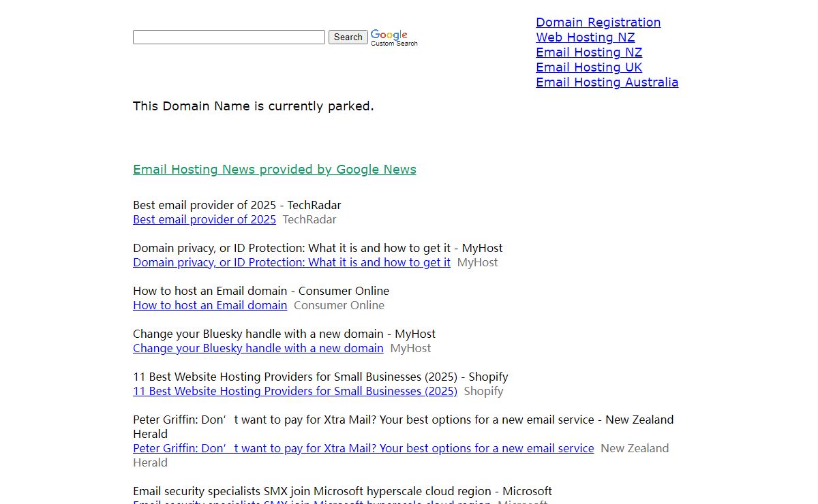Click headline 'Best email provider of 2025 - TechRadar'
Image resolution: width=818 pixels, height=504 pixels.
(237, 205)
